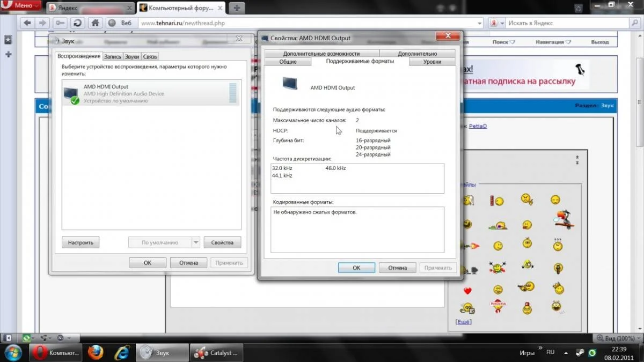Select AMD HDMI Output playback device
Viewport: 644px width, 362px height.
coord(151,93)
